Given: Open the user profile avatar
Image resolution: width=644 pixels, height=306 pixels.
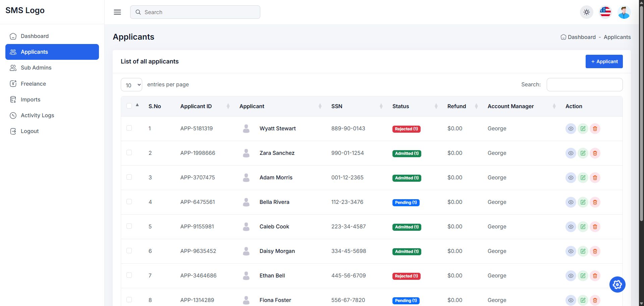Looking at the screenshot, I should (x=624, y=12).
